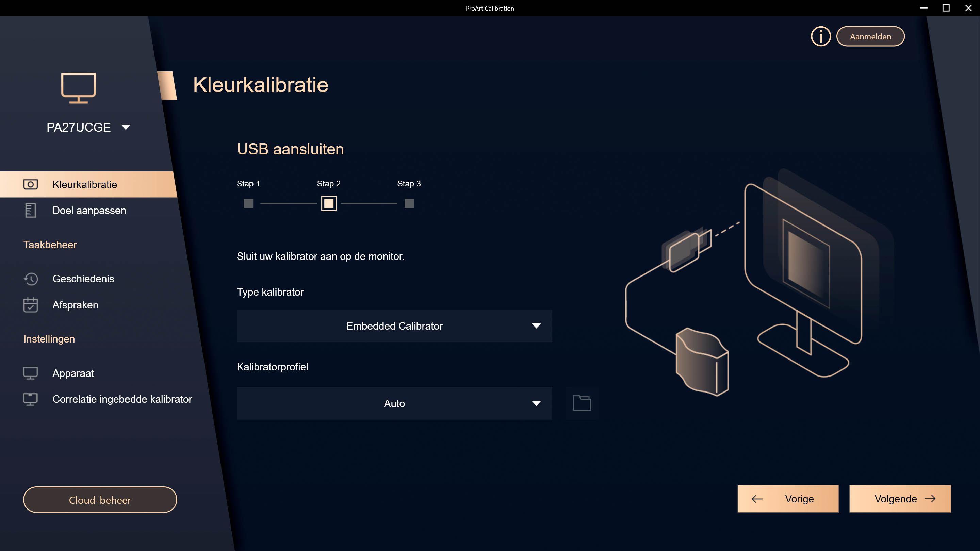Open Correlatie ingebedde kalibrator page

[122, 399]
